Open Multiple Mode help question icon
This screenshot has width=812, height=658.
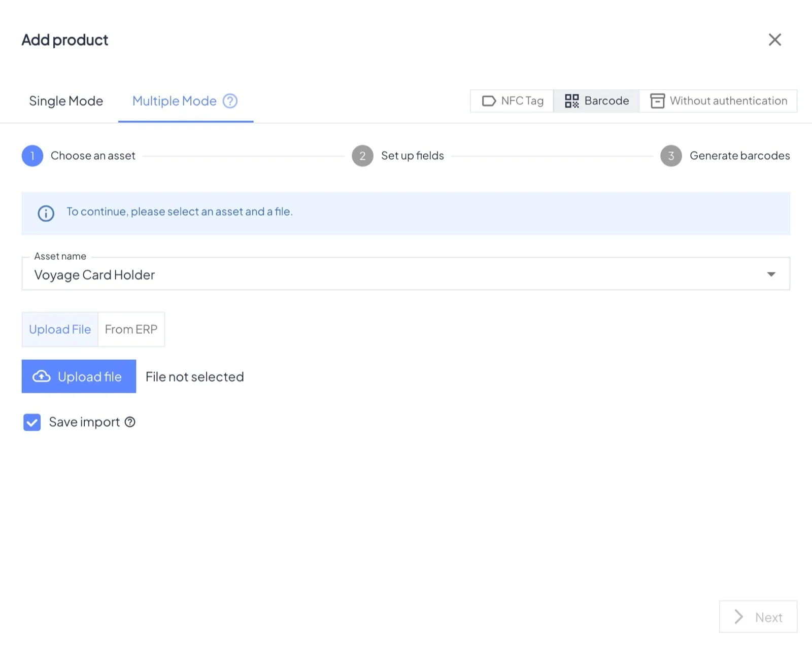coord(230,101)
